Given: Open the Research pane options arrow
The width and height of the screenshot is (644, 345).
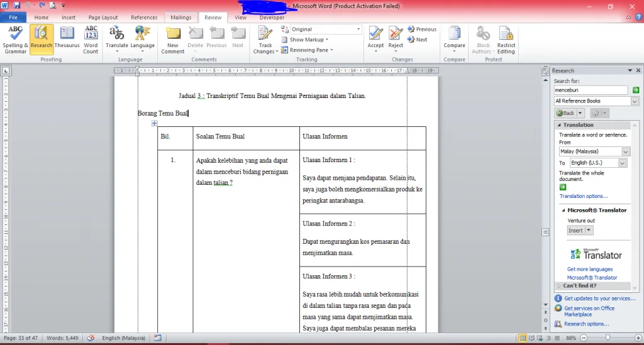Looking at the screenshot, I should click(x=630, y=70).
